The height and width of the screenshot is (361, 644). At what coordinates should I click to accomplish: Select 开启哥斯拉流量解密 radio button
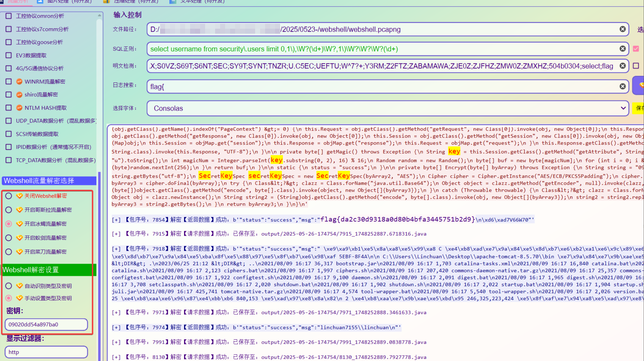pos(9,210)
